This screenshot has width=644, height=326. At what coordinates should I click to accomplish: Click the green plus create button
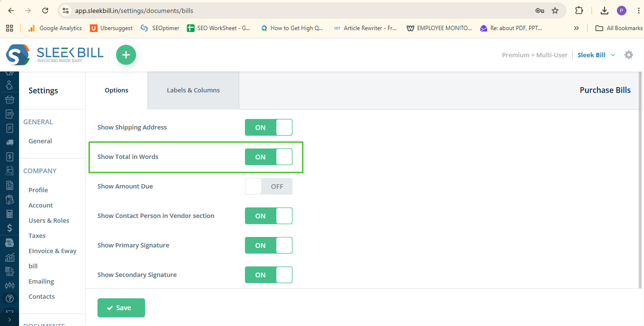[x=126, y=55]
